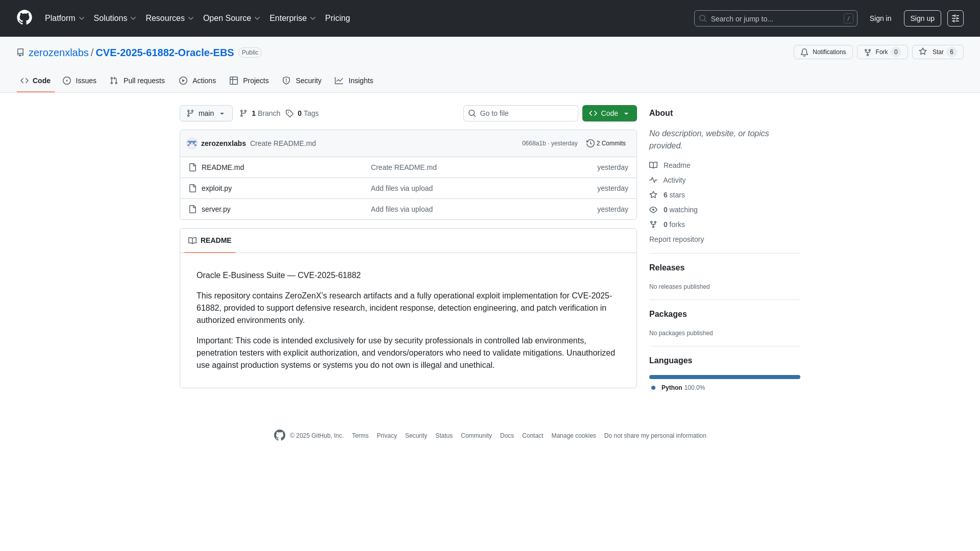Open the zerozenxlabs avatar in commit row
980x551 pixels.
point(192,143)
